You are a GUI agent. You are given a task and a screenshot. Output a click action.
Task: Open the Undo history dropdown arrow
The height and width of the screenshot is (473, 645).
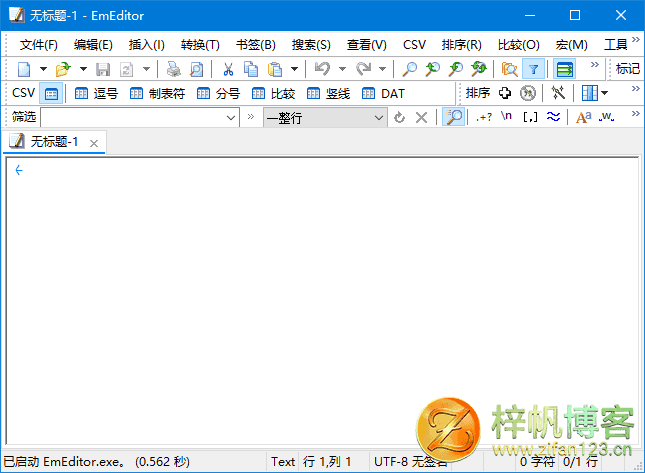click(x=342, y=69)
